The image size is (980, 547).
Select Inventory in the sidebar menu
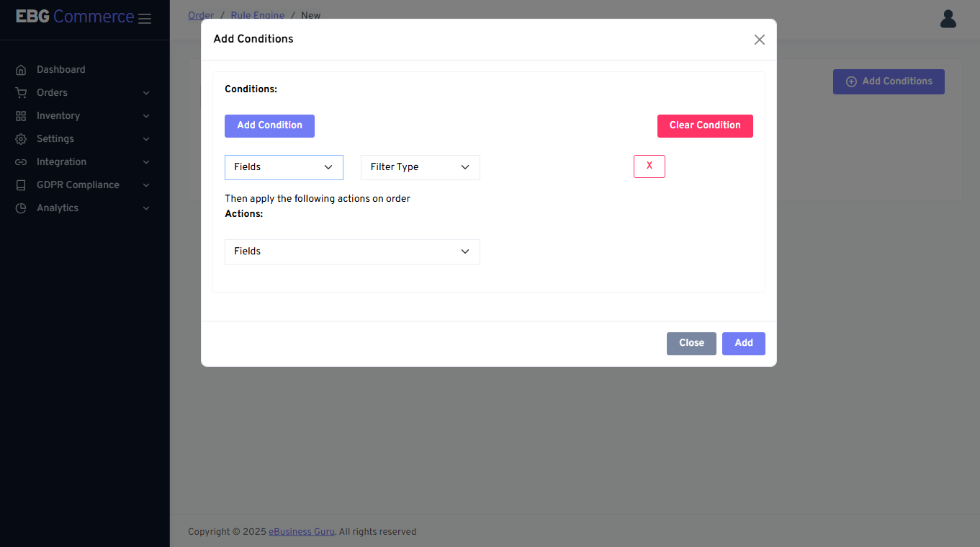tap(58, 116)
